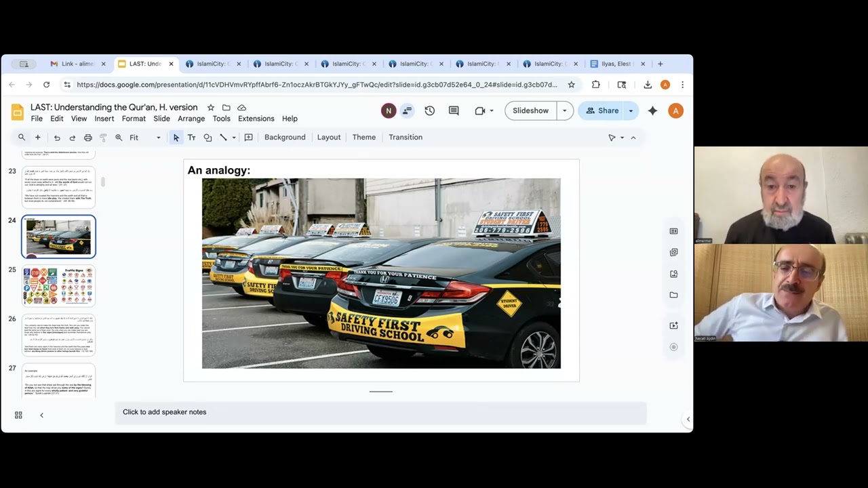Open the Format menu
Screen dimensions: 868x488
(134, 119)
